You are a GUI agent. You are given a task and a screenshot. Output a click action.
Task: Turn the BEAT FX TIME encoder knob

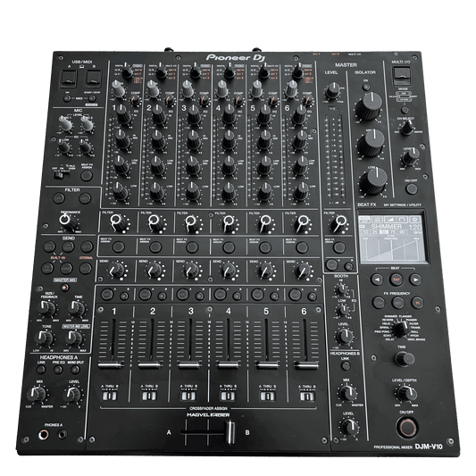tap(404, 359)
